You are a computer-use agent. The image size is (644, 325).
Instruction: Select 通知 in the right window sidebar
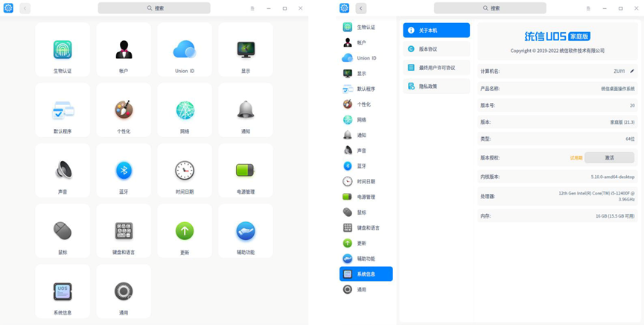[366, 135]
